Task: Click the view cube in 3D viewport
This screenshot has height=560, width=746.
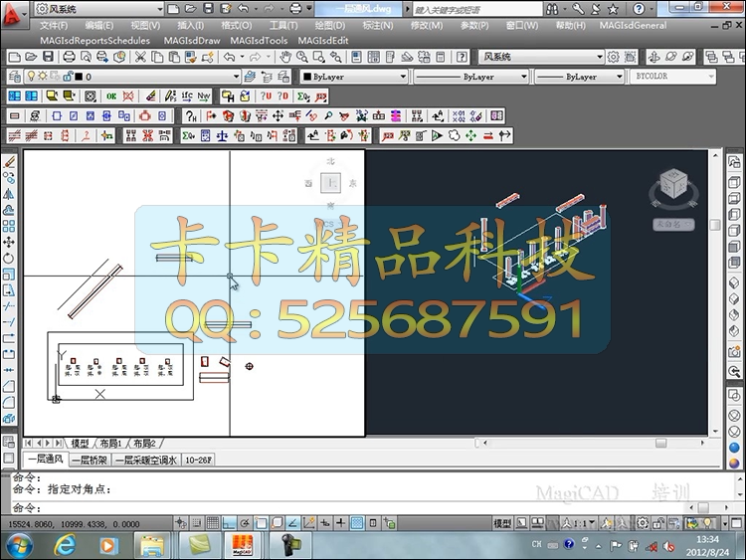Action: click(673, 184)
